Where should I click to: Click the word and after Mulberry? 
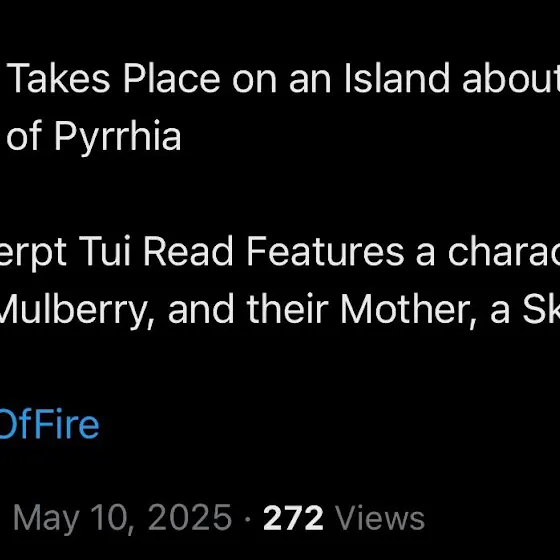201,308
